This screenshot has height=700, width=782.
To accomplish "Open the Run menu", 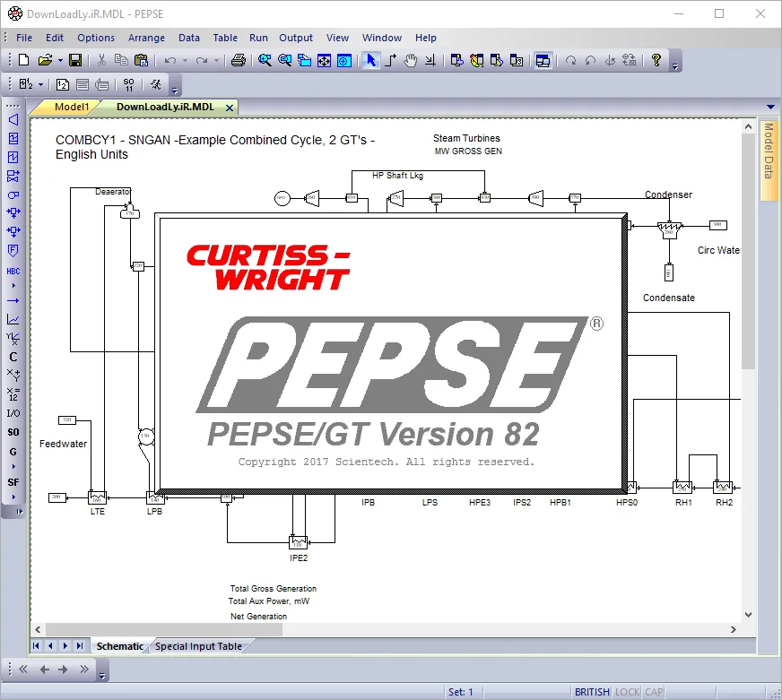I will coord(258,38).
